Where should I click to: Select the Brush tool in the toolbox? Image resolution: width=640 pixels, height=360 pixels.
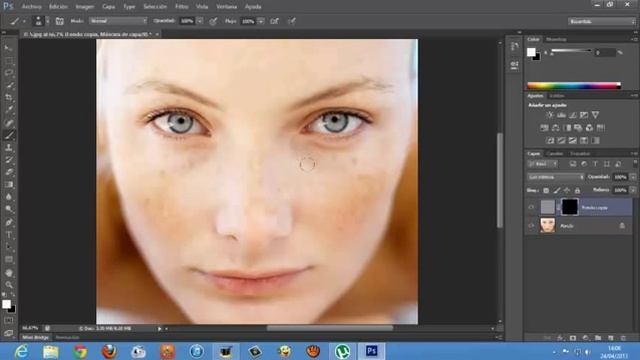tap(9, 135)
